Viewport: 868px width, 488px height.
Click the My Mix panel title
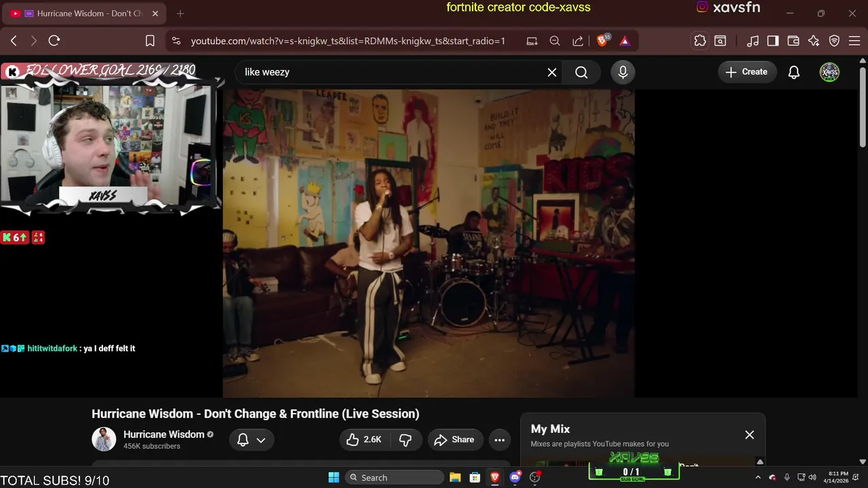550,429
